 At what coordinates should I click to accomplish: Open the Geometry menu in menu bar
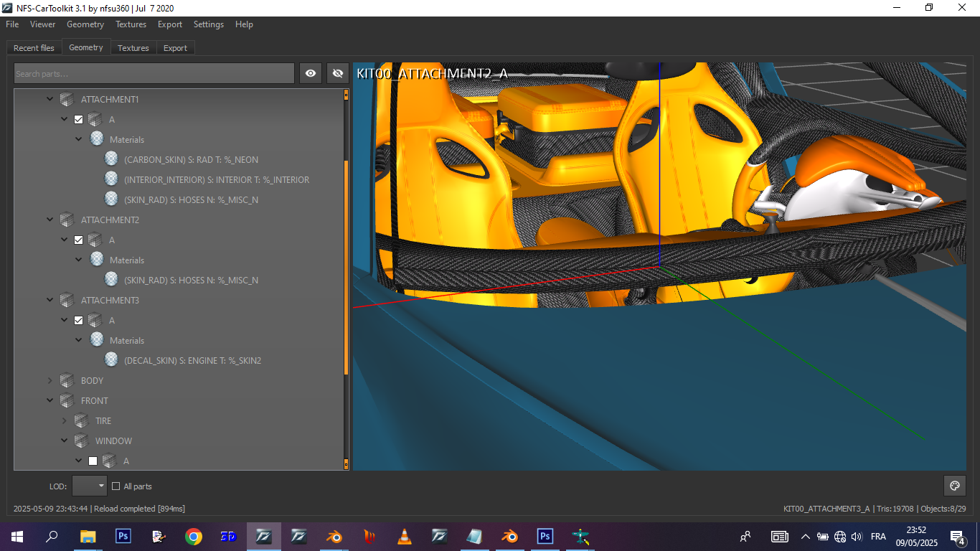pos(85,24)
